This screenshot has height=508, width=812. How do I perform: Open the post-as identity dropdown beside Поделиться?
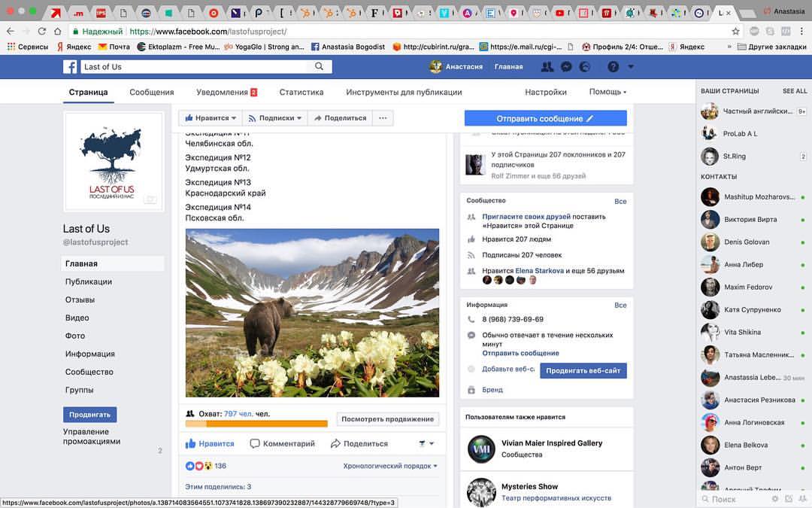tap(426, 444)
